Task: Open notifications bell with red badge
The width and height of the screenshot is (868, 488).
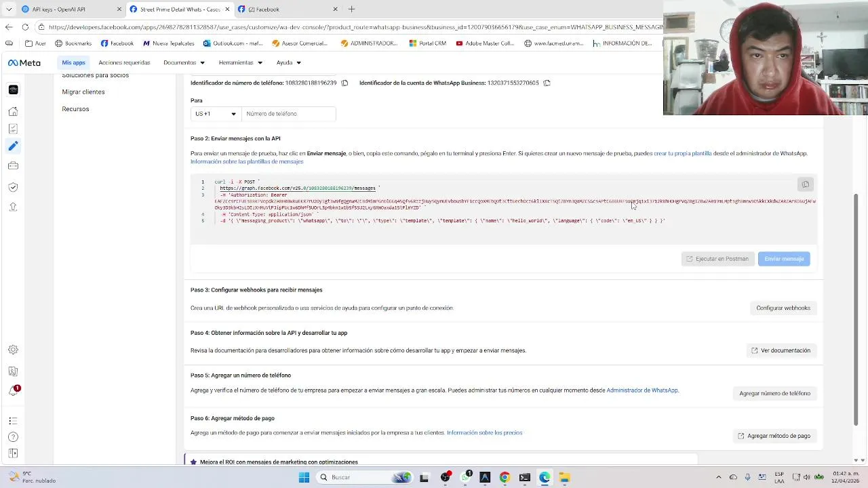Action: pyautogui.click(x=14, y=390)
